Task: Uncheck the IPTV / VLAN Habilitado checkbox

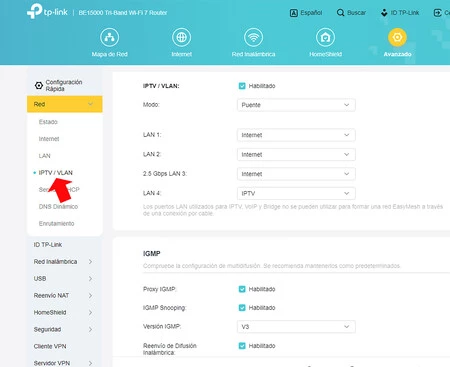Action: [242, 86]
